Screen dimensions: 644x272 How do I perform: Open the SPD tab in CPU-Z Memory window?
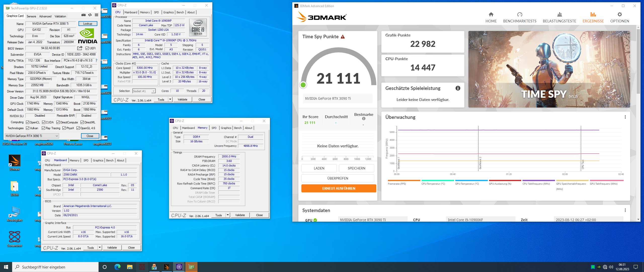click(x=214, y=128)
